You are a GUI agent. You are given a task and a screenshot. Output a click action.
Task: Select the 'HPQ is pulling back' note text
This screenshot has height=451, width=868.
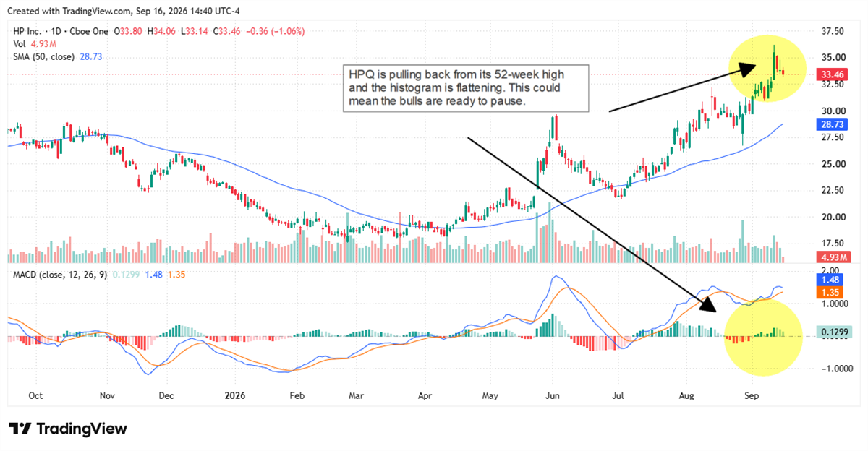click(x=466, y=88)
